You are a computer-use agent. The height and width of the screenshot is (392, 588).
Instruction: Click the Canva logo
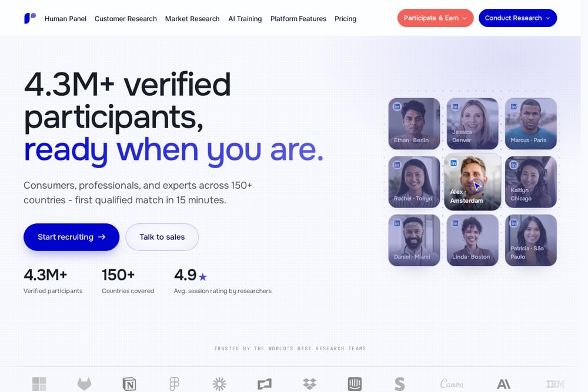point(452,384)
